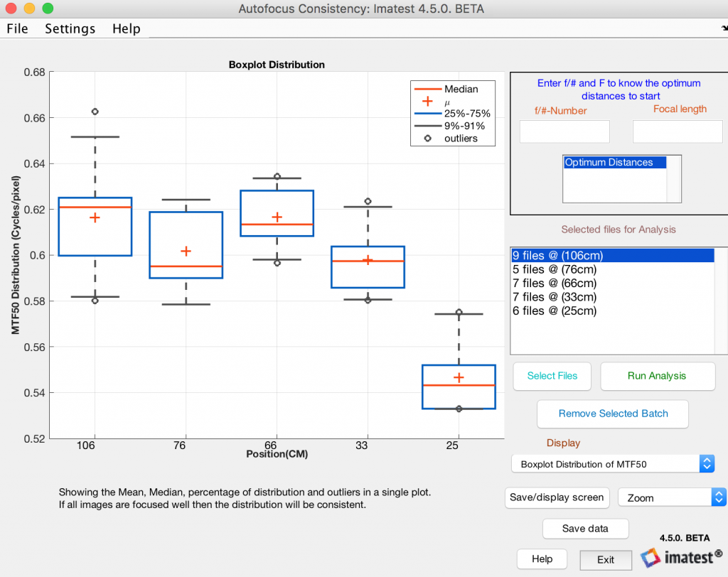Image resolution: width=728 pixels, height=577 pixels.
Task: Click the Selected files for Analysis label
Action: pyautogui.click(x=619, y=230)
